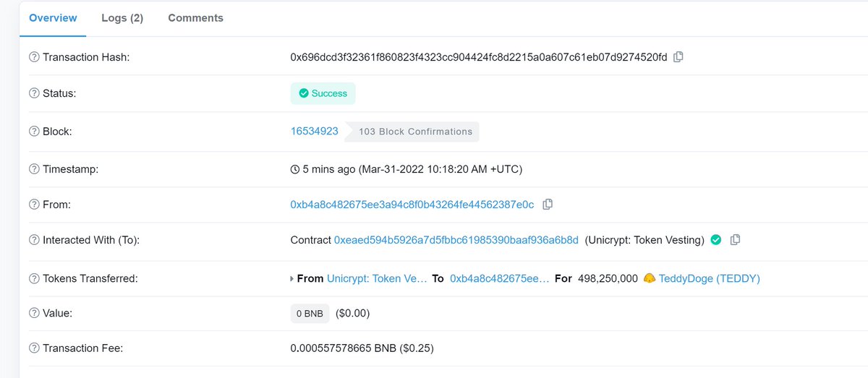
Task: Click the TeddyDoge token logo icon
Action: coord(649,278)
